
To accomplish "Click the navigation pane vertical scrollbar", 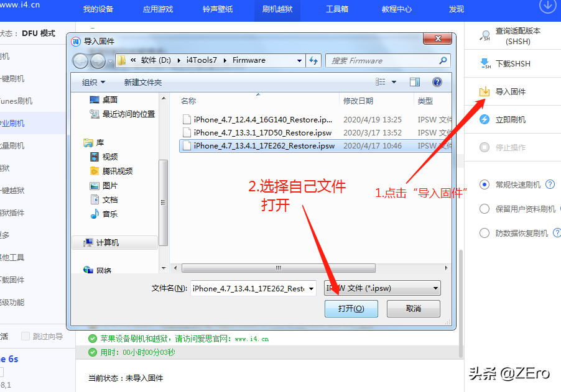I will click(x=163, y=203).
